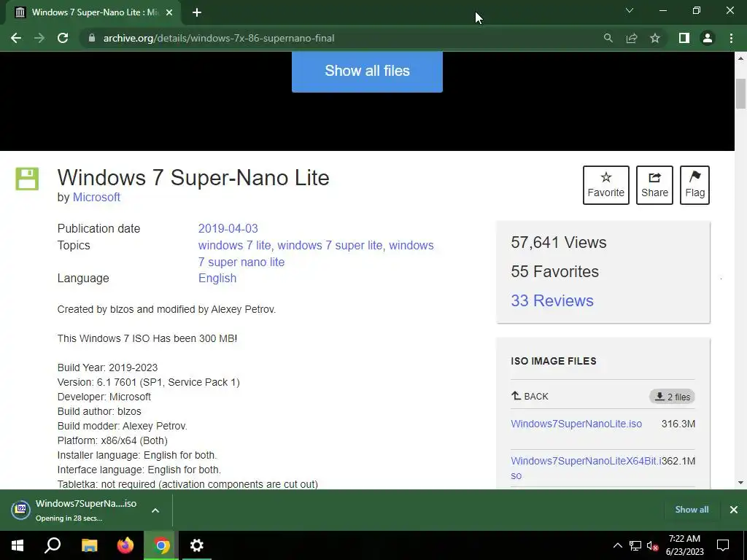
Task: Open the 33 Reviews link
Action: [x=552, y=300]
